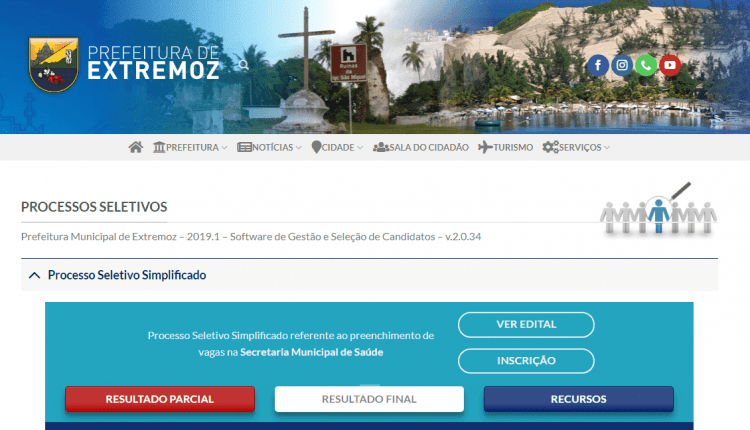
Task: Click the Prefeitura de Extremoz crest logo
Action: [54, 65]
